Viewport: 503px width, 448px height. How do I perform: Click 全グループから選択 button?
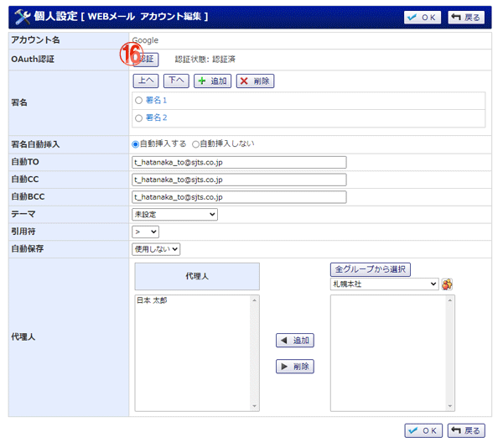371,269
